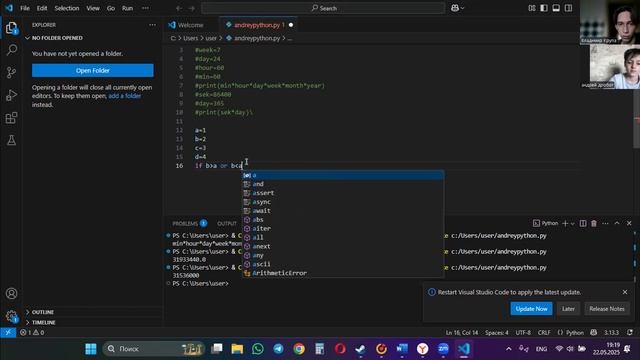Open the File menu
The width and height of the screenshot is (640, 360).
[25, 8]
